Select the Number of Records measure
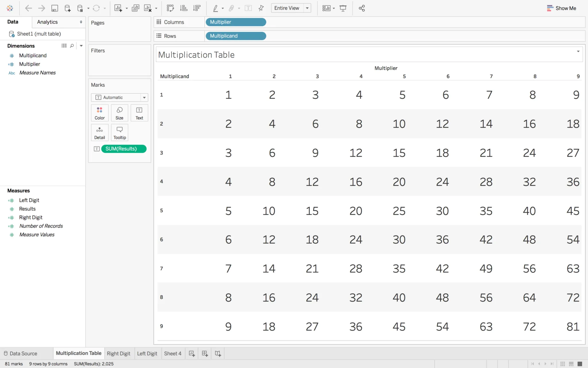 tap(41, 226)
